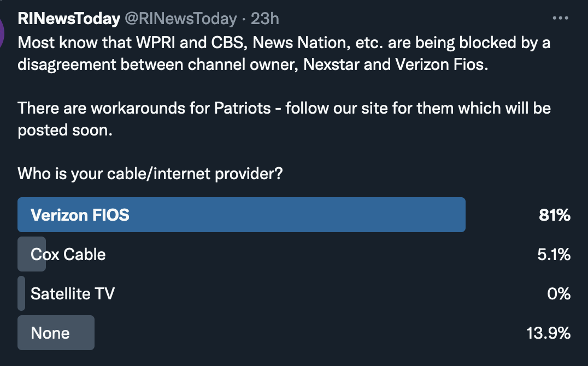
Task: Open the tweet via the 23h timestamp
Action: click(265, 19)
